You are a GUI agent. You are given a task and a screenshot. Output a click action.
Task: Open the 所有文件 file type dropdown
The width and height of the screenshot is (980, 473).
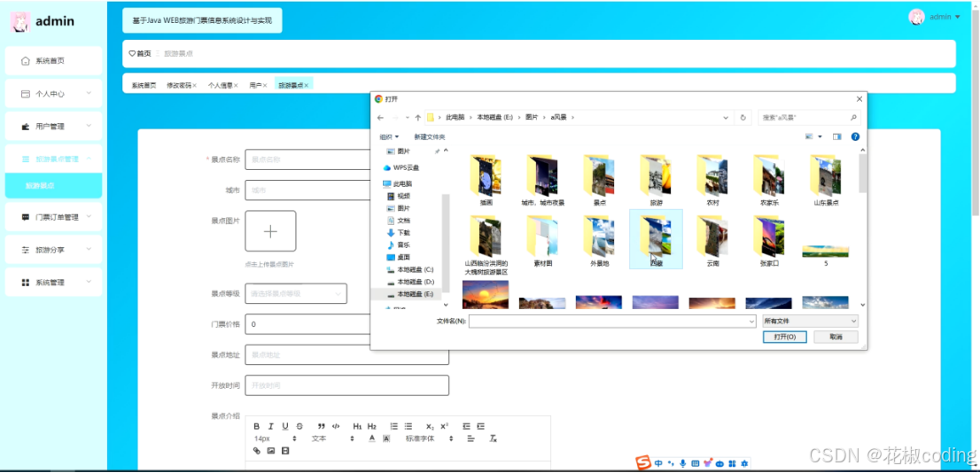[810, 321]
